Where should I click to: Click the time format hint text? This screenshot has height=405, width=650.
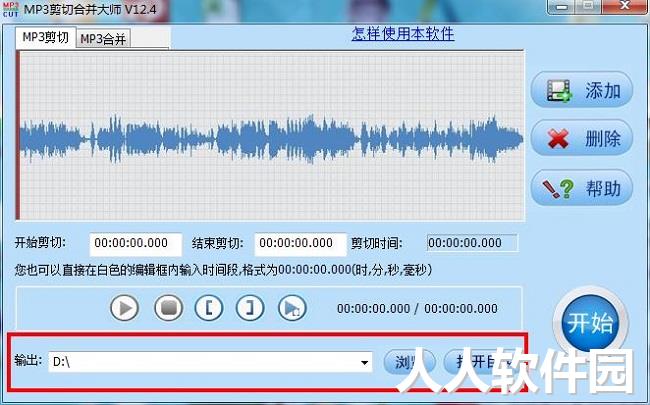pyautogui.click(x=223, y=270)
